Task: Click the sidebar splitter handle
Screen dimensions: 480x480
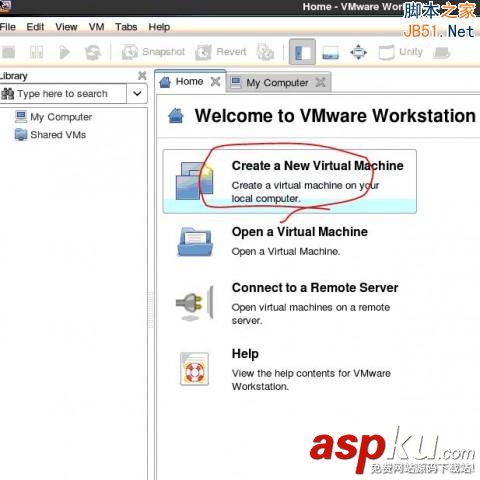Action: [x=151, y=310]
